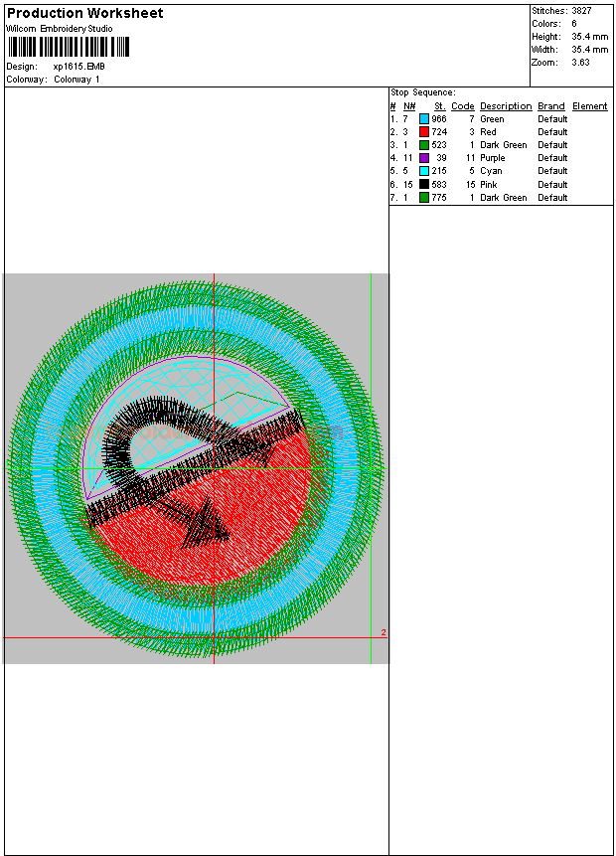Select the Colorway 1 value
This screenshot has width=616, height=856.
coord(77,80)
